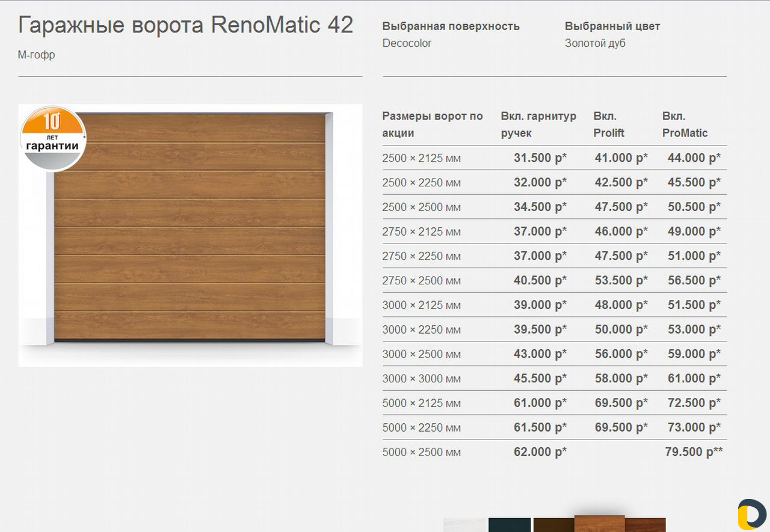The image size is (770, 532).
Task: Click the '2500 × 2500 мм' size row
Action: point(555,207)
